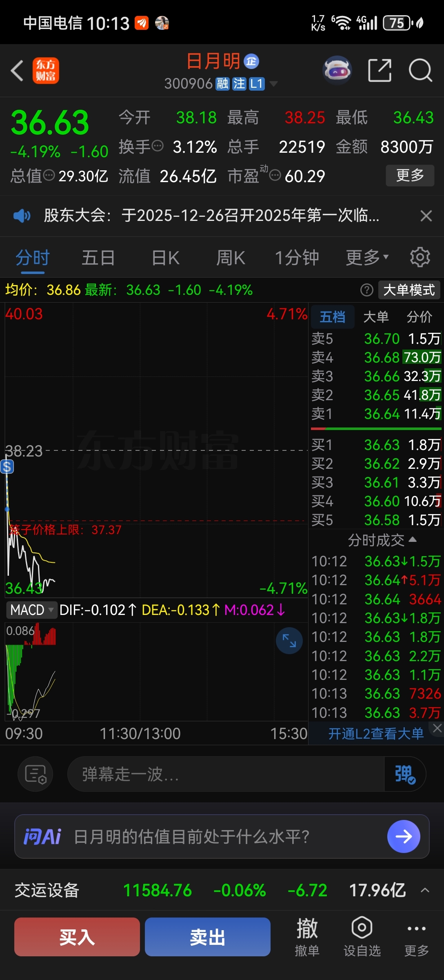Viewport: 444px width, 980px height.
Task: Select the 五档 order book tab
Action: pyautogui.click(x=333, y=317)
